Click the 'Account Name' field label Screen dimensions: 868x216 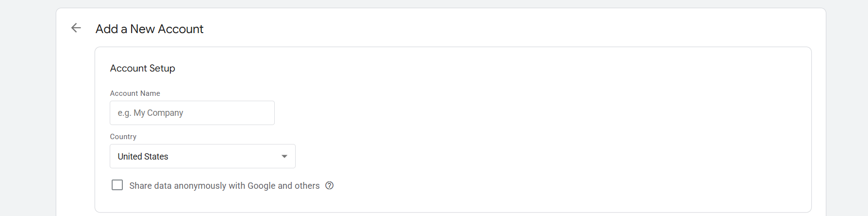(135, 93)
